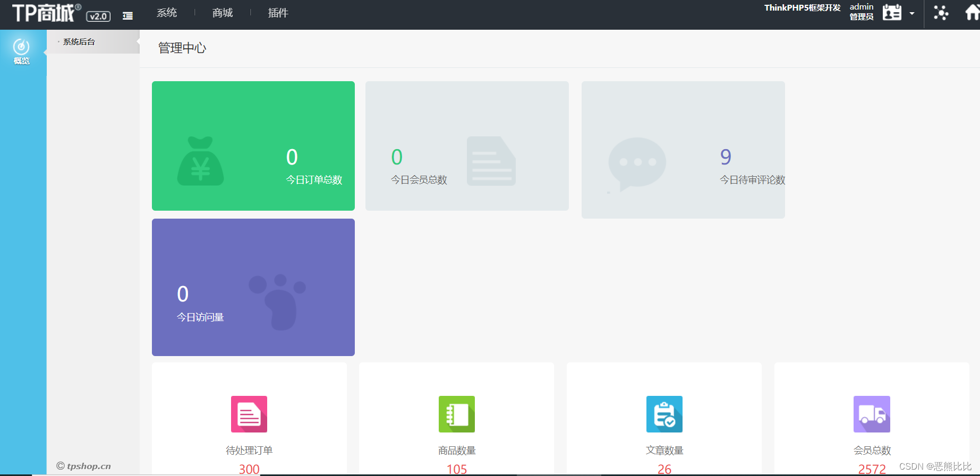Go to the home house icon

tap(972, 13)
